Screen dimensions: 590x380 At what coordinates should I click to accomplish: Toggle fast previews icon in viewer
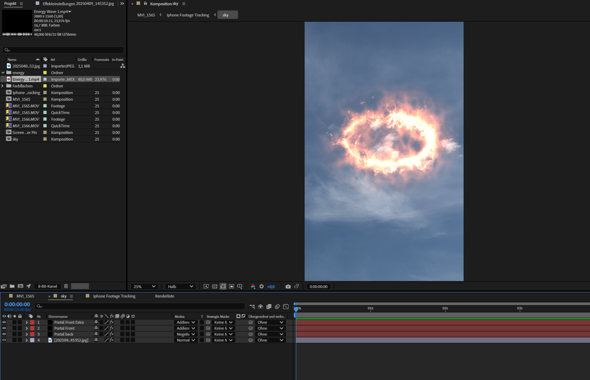[206, 287]
